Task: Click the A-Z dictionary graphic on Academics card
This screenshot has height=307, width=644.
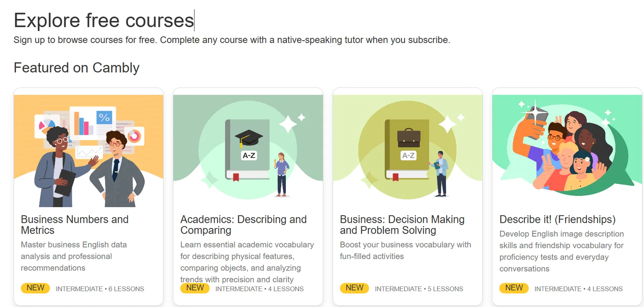Action: (x=247, y=149)
